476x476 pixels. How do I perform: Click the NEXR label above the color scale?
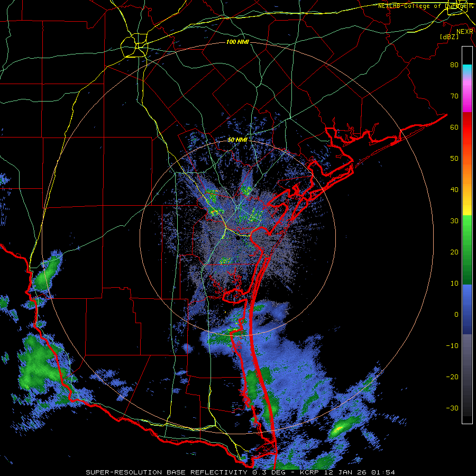click(x=465, y=32)
